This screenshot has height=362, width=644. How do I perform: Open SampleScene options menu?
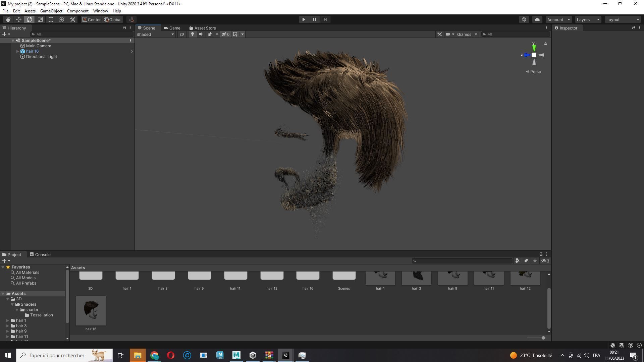pyautogui.click(x=130, y=41)
